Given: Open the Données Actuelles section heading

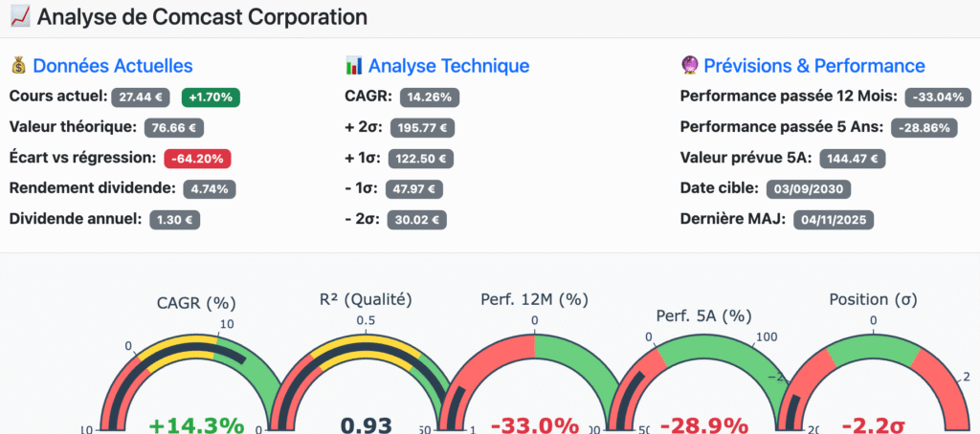Looking at the screenshot, I should 113,66.
